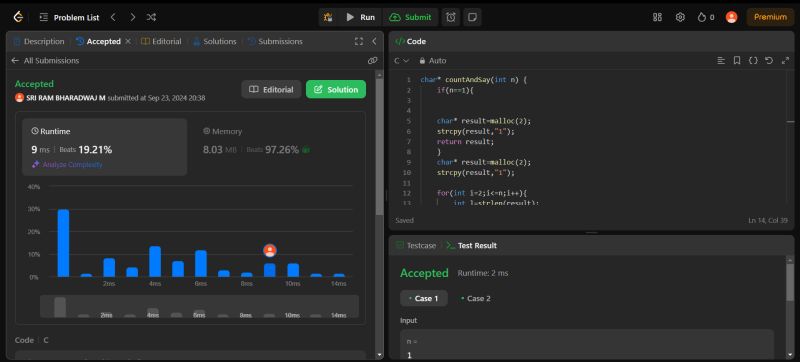The image size is (800, 362).
Task: Select the Case 2 test case
Action: [x=476, y=299]
